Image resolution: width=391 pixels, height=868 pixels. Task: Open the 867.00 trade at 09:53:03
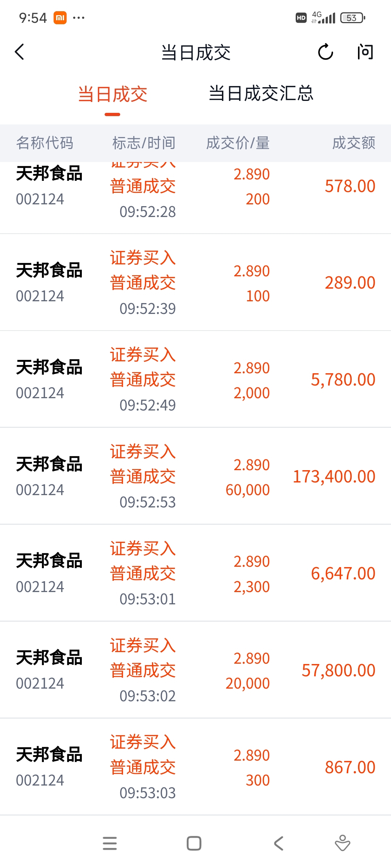(195, 767)
